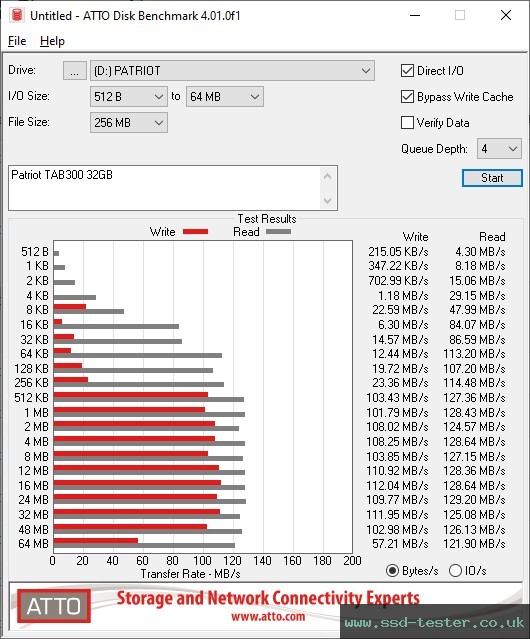This screenshot has width=530, height=639.
Task: Click the ATTO Disk Benchmark app icon
Action: pos(17,15)
